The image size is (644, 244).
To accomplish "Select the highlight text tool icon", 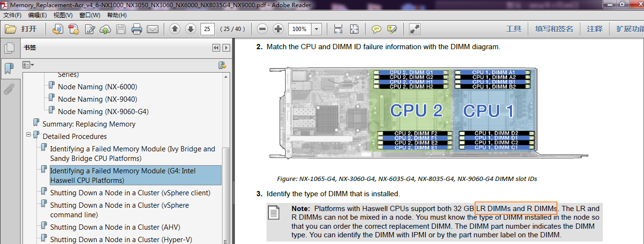I will [x=392, y=29].
